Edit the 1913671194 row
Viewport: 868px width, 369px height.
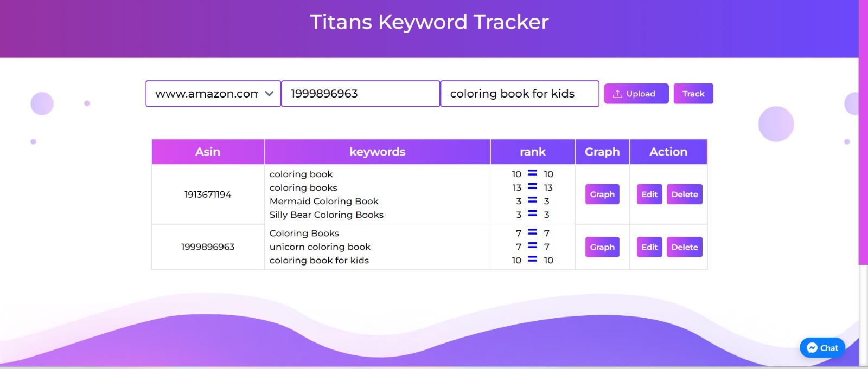[649, 195]
